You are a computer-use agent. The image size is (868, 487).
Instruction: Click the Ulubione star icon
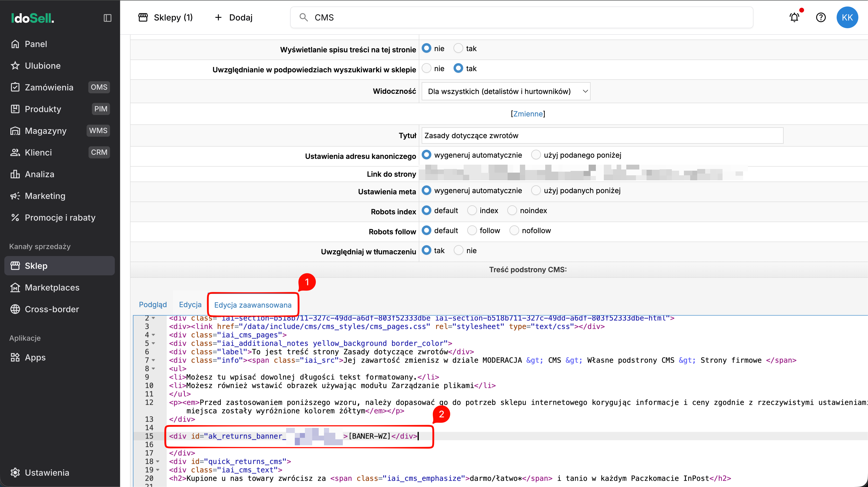[15, 66]
